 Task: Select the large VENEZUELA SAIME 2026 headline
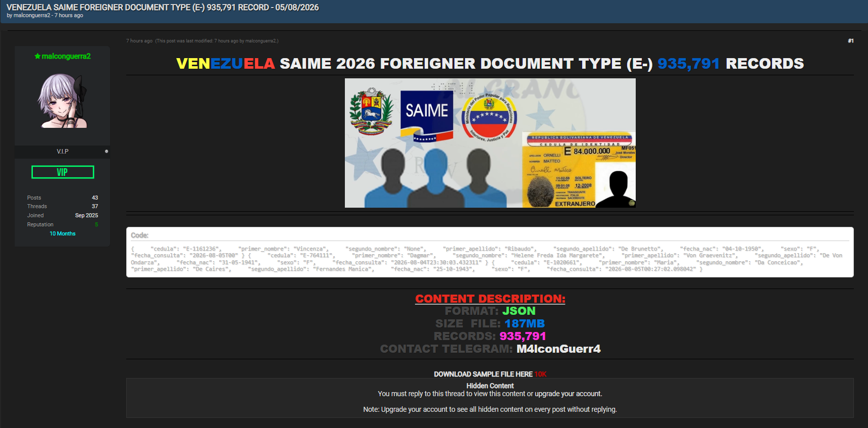coord(490,64)
